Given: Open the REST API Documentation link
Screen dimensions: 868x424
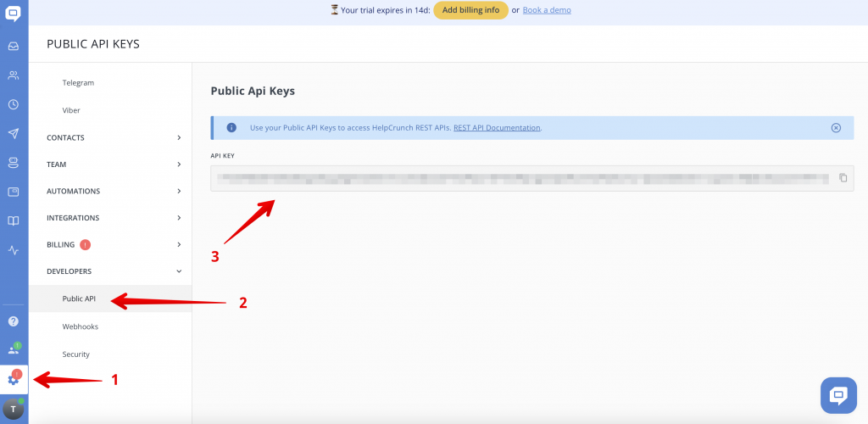Looking at the screenshot, I should [x=497, y=128].
